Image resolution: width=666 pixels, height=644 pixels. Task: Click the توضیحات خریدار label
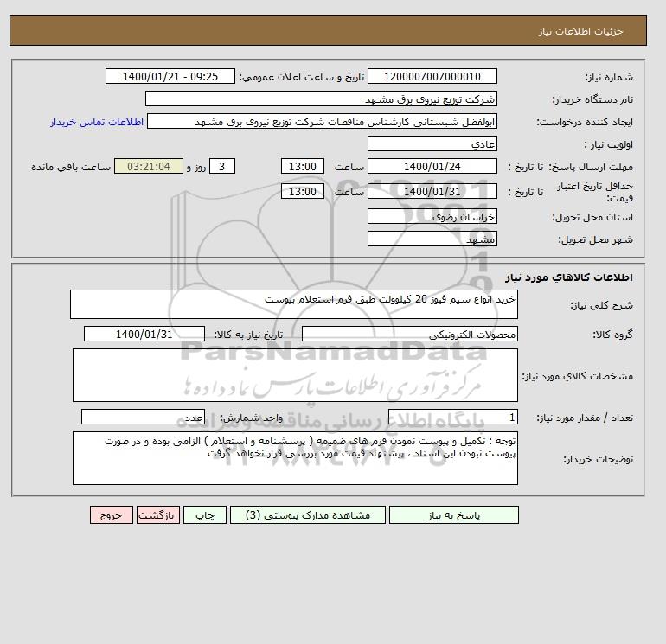click(598, 459)
